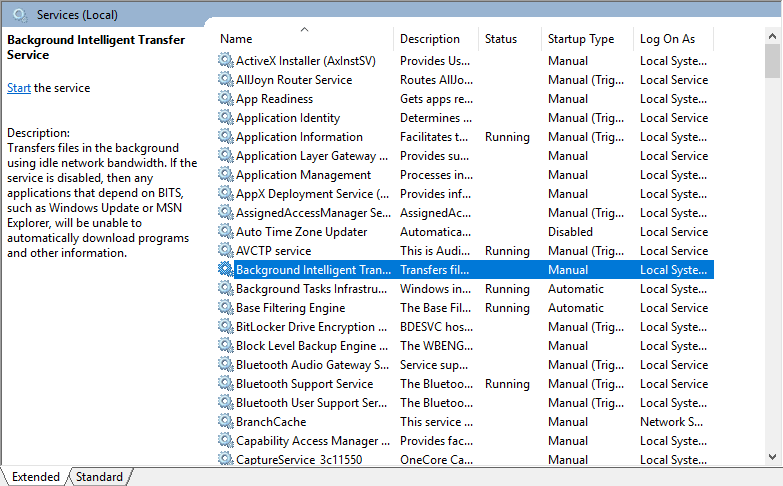Select the Bluetooth Support Service name
This screenshot has width=783, height=486.
click(x=304, y=384)
